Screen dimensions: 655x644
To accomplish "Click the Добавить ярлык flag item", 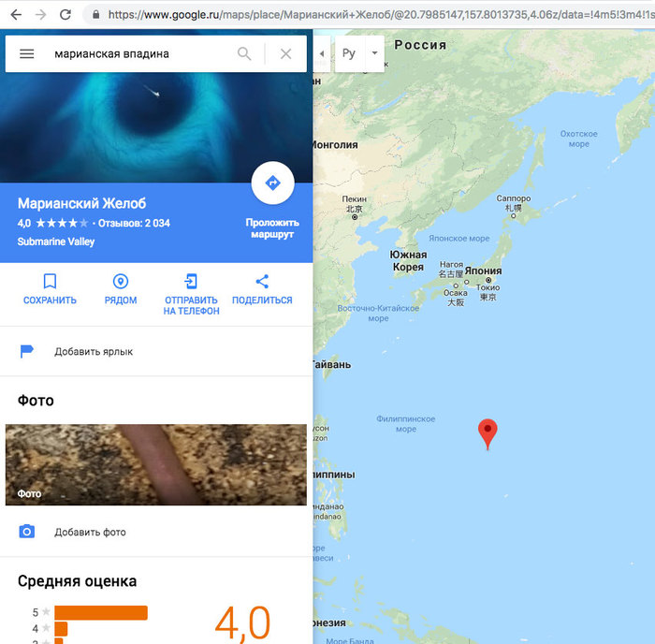I will (94, 351).
